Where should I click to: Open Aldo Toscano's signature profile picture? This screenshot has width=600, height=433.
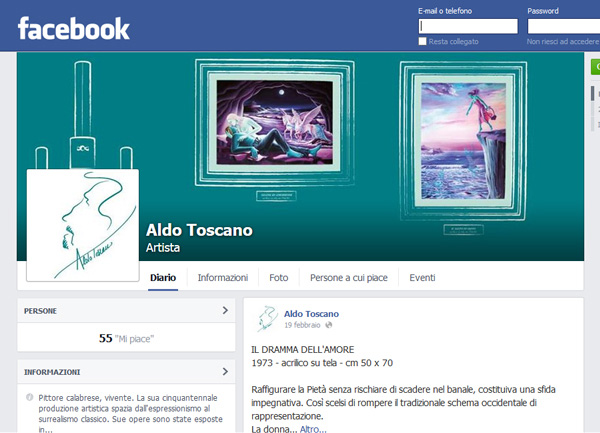(83, 225)
